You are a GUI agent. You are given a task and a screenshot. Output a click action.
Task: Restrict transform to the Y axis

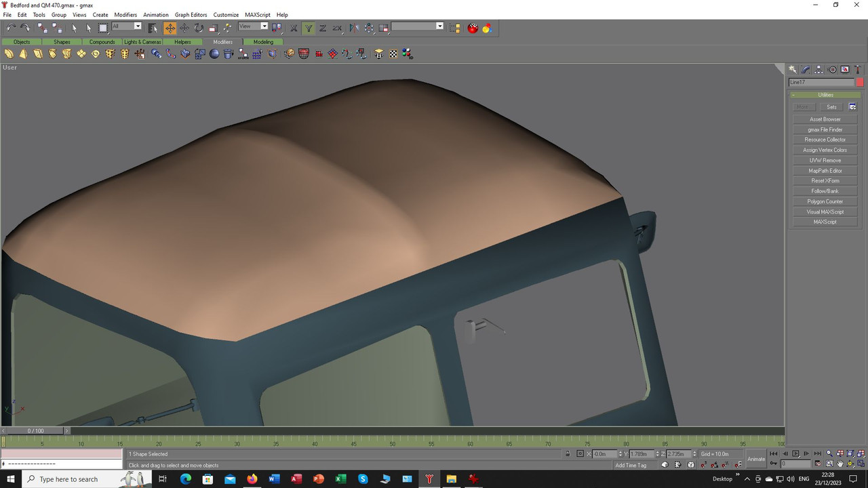(309, 28)
